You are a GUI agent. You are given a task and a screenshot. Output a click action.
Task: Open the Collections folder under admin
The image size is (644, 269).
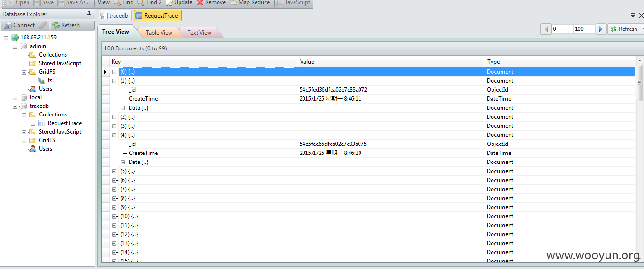tap(33, 55)
